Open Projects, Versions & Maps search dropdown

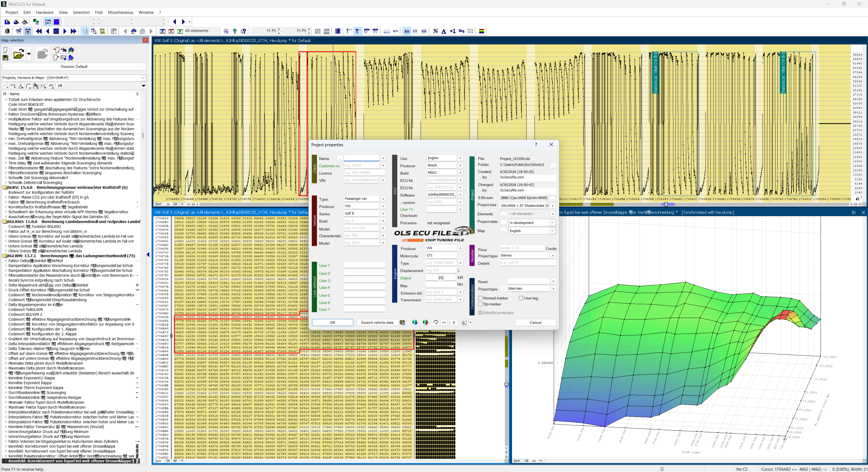pos(143,78)
